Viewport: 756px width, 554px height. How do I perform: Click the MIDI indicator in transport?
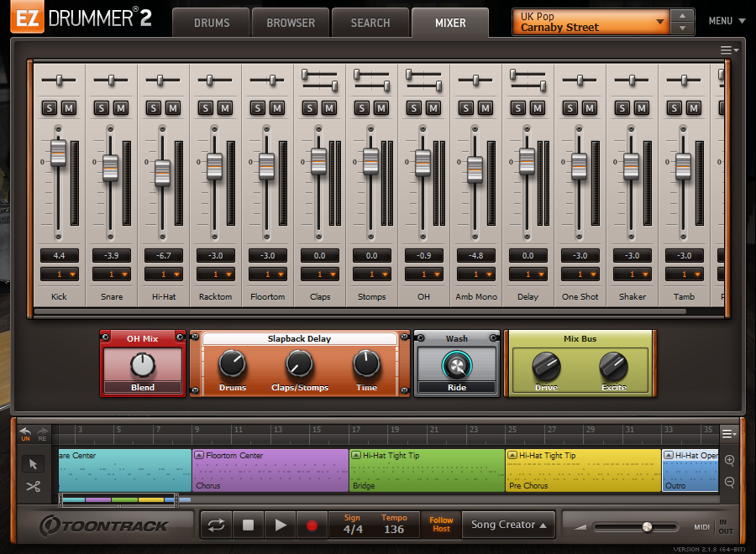tap(701, 527)
